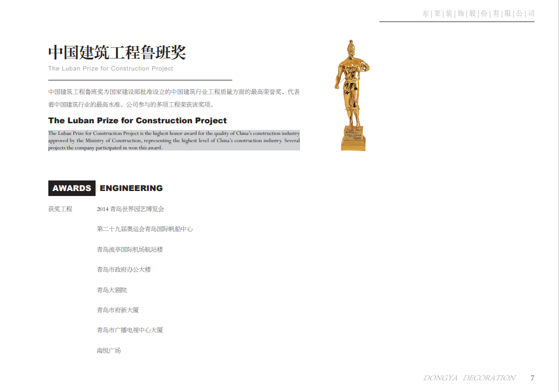This screenshot has height=392, width=559.
Task: Click the Chinese description paragraph starting with 中国建筑工程鲁班奖为国家
Action: [174, 98]
